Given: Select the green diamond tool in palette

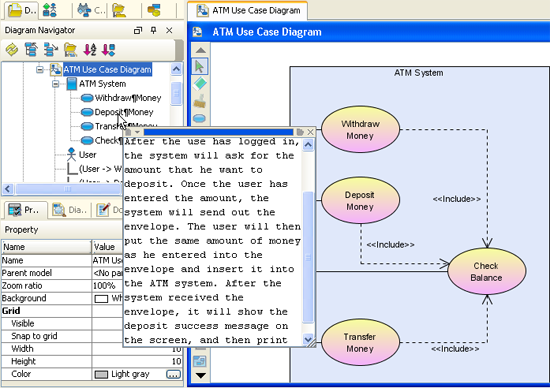Looking at the screenshot, I should [x=200, y=84].
